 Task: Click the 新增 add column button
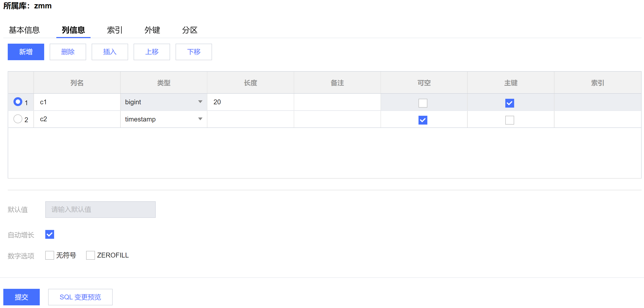[x=26, y=52]
